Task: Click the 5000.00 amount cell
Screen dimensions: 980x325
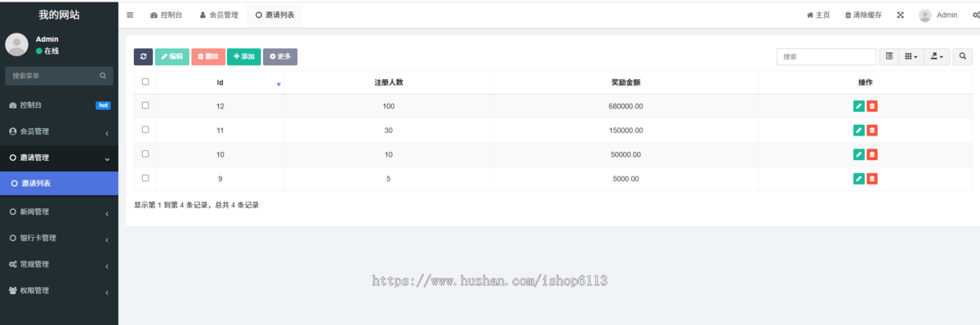Action: (626, 179)
